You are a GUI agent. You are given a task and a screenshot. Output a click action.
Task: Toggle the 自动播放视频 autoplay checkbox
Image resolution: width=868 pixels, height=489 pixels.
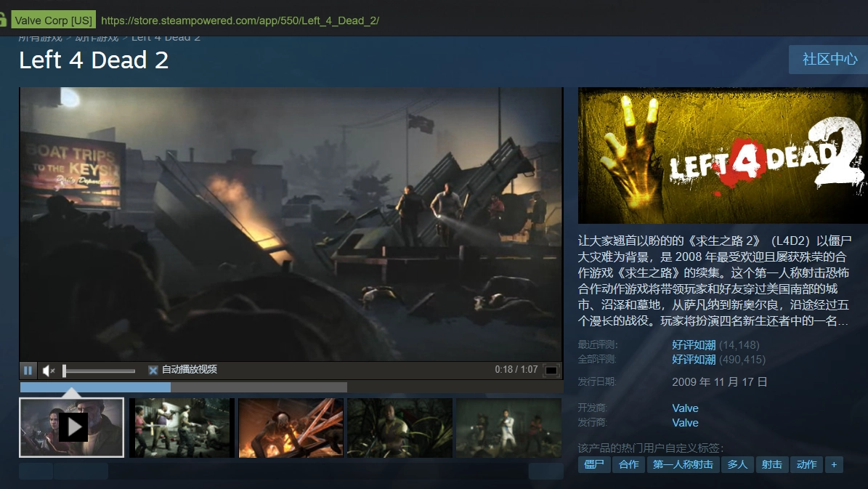pos(153,370)
